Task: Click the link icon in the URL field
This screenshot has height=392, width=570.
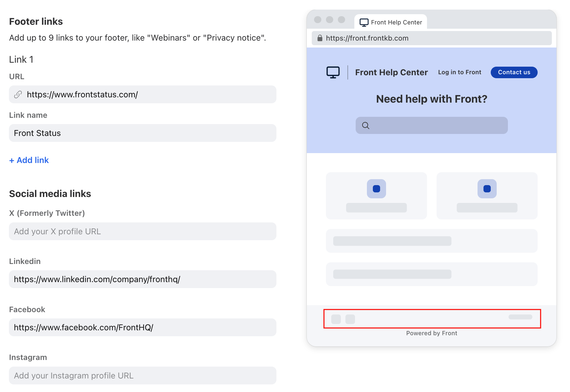Action: point(18,94)
